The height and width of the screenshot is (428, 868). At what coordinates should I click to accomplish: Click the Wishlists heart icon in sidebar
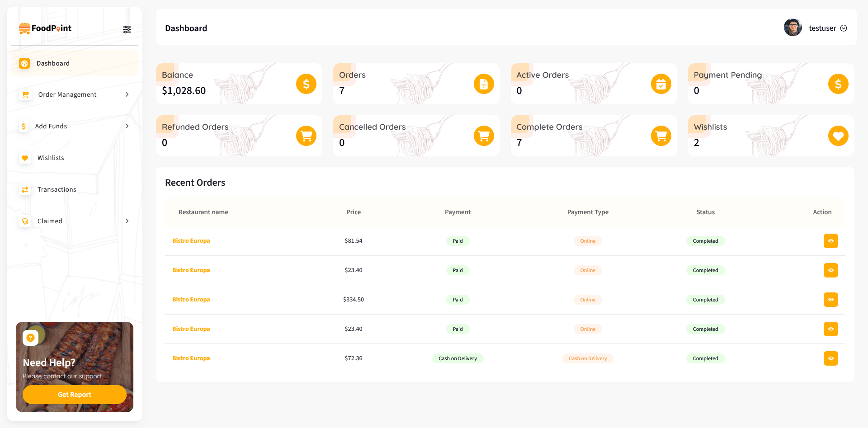point(25,158)
